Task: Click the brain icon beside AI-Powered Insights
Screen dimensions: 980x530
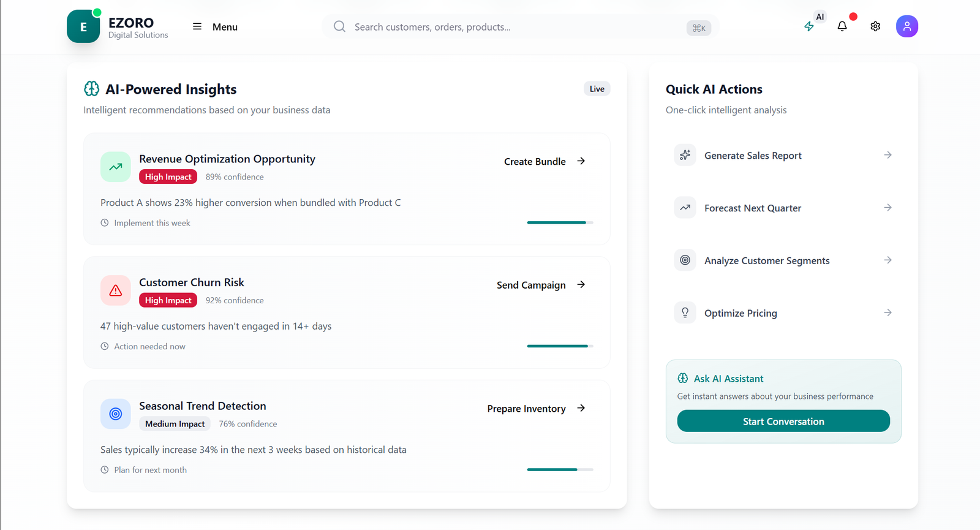Action: pyautogui.click(x=92, y=89)
